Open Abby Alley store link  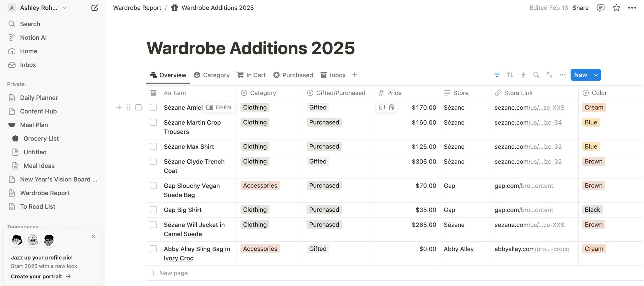(532, 249)
